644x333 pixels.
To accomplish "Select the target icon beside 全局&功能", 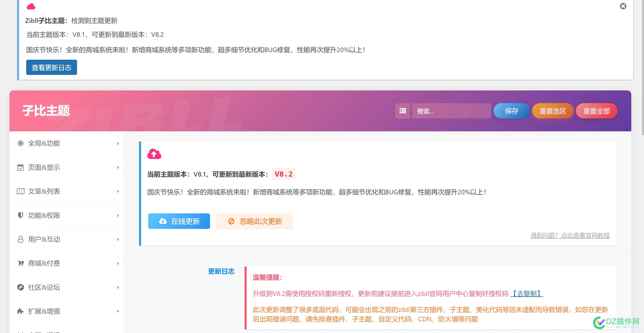I will pyautogui.click(x=21, y=143).
